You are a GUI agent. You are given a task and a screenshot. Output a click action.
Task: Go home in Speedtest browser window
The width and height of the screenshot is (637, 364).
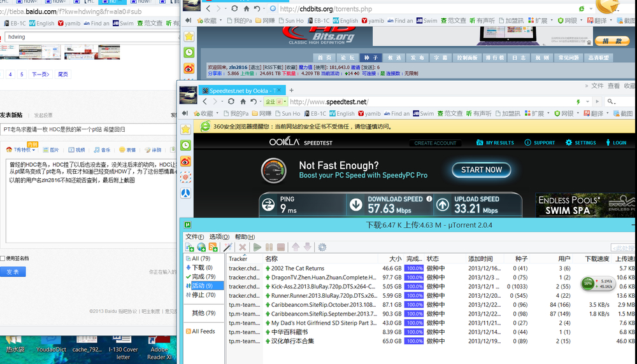tap(243, 101)
